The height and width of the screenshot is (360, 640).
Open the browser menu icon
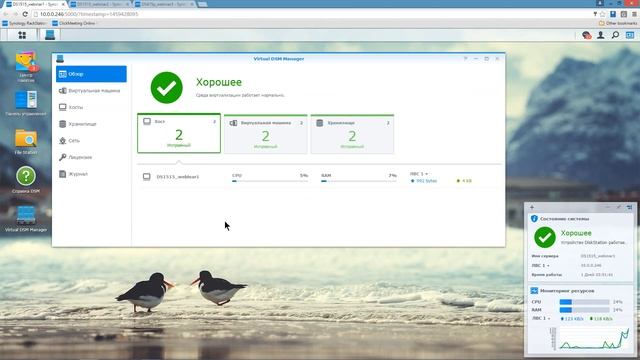coord(634,14)
